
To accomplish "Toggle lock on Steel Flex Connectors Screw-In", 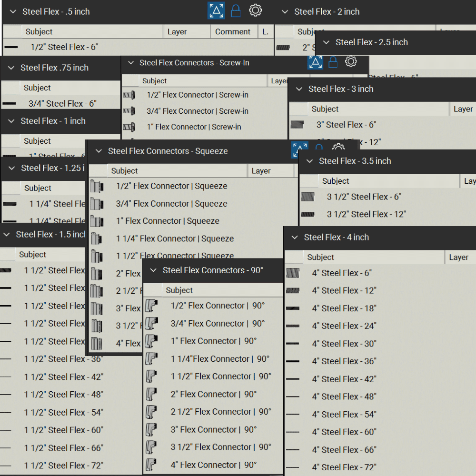I will click(333, 62).
